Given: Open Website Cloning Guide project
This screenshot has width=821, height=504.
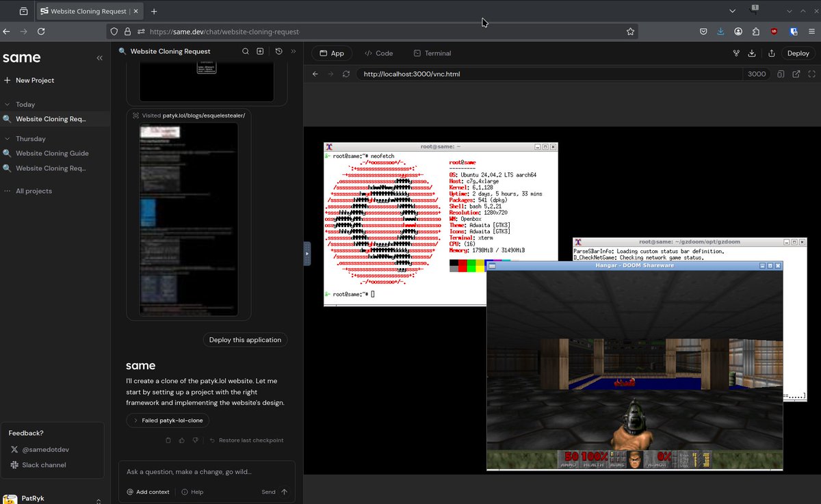Looking at the screenshot, I should [x=52, y=153].
